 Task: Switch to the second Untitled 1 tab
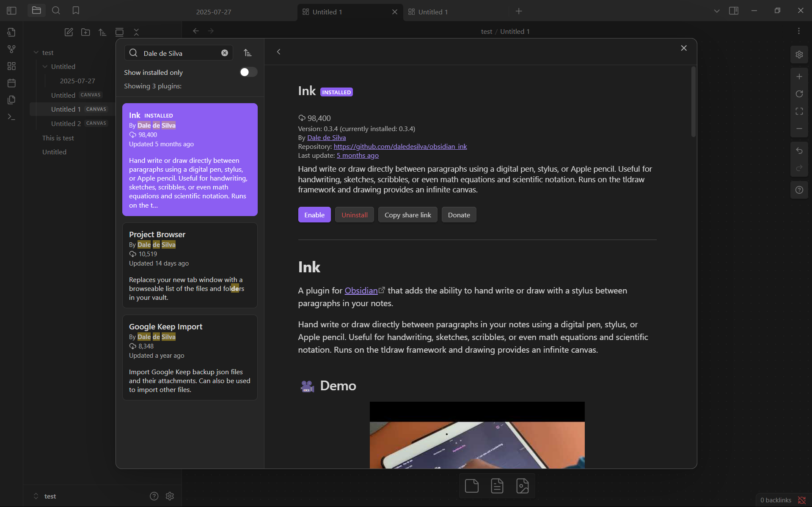pyautogui.click(x=456, y=12)
